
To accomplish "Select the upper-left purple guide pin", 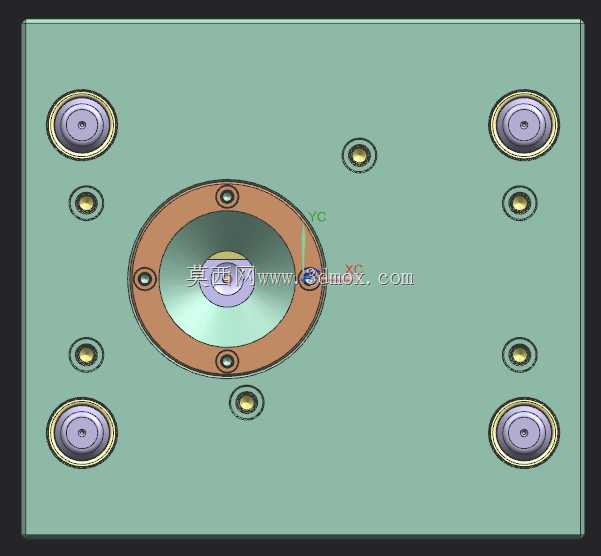I will pyautogui.click(x=82, y=125).
